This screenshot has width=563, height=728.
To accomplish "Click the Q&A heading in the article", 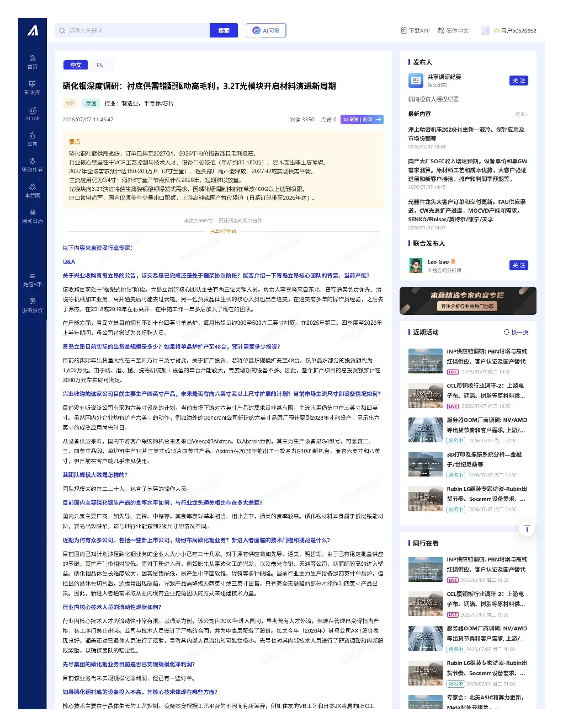I will point(69,261).
